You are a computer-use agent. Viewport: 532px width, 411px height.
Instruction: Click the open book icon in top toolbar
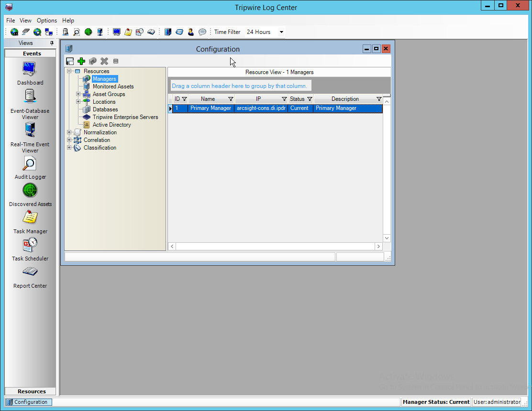(x=151, y=32)
